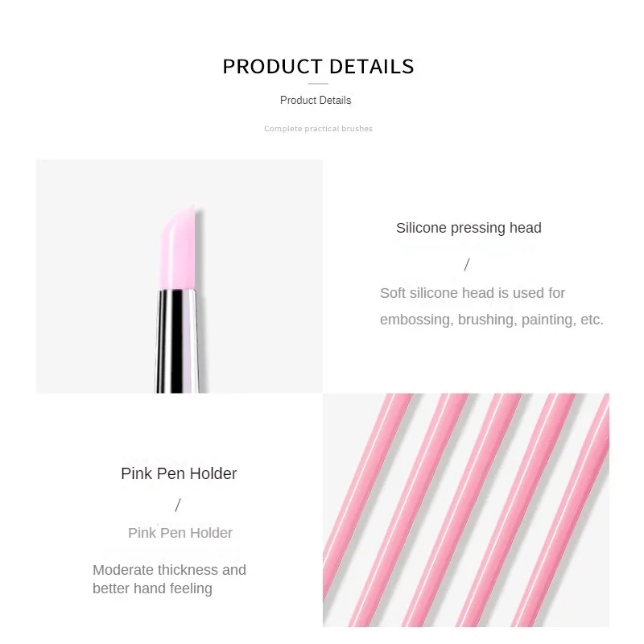Click the slash divider under Silicone pressing head
The width and height of the screenshot is (644, 644).
click(467, 265)
